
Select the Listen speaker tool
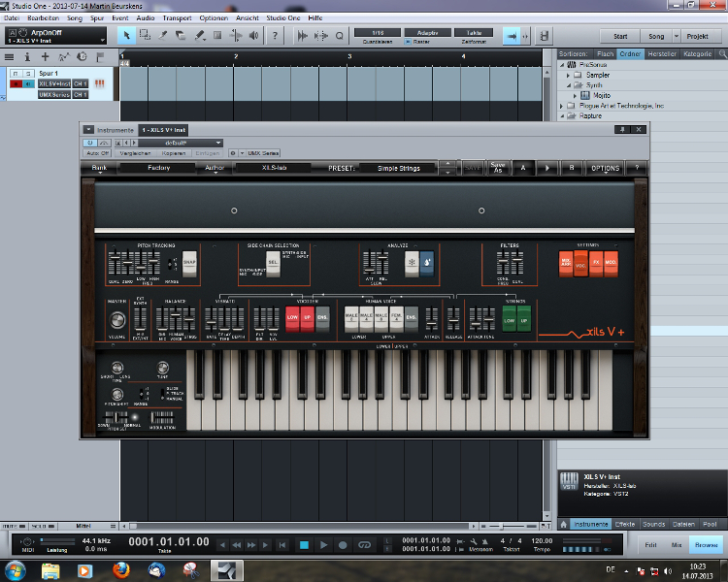(253, 35)
